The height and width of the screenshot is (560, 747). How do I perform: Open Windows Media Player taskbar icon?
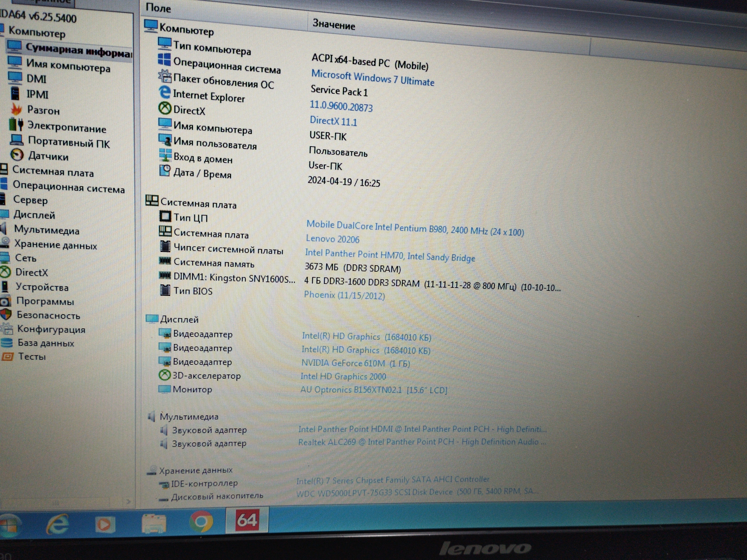[x=105, y=525]
